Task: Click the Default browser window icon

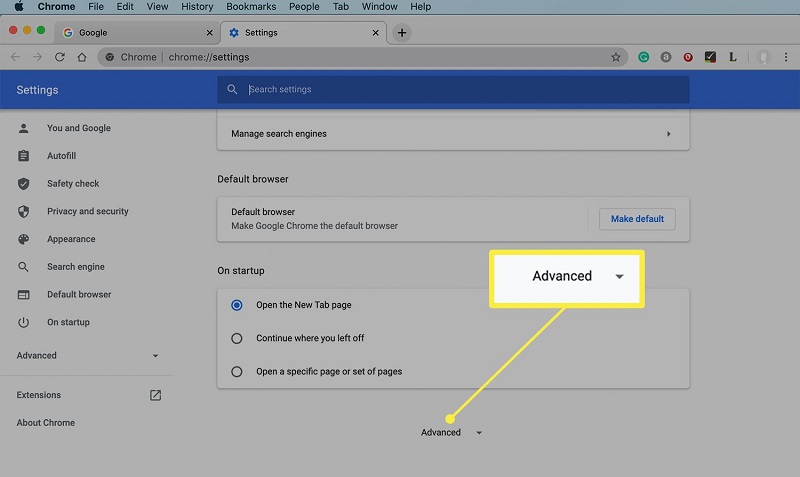Action: pyautogui.click(x=23, y=295)
